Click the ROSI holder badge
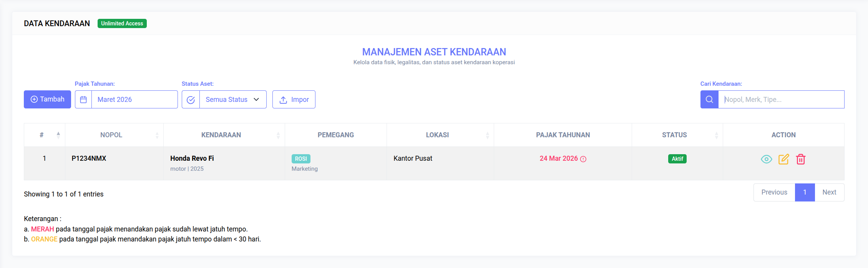Image resolution: width=868 pixels, height=268 pixels. 301,159
